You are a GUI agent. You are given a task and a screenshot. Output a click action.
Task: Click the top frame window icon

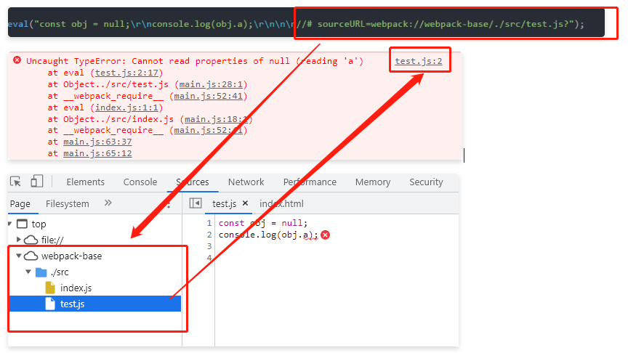coord(22,224)
